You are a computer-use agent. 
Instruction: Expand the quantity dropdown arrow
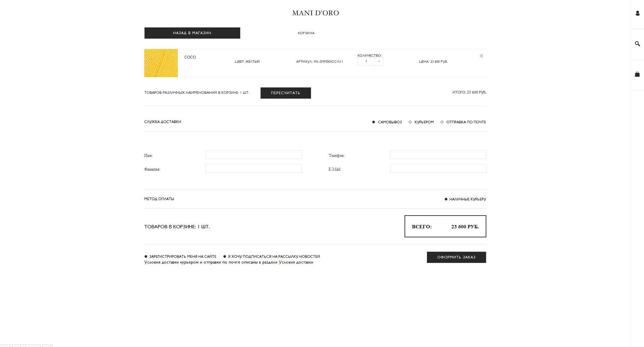coord(379,61)
